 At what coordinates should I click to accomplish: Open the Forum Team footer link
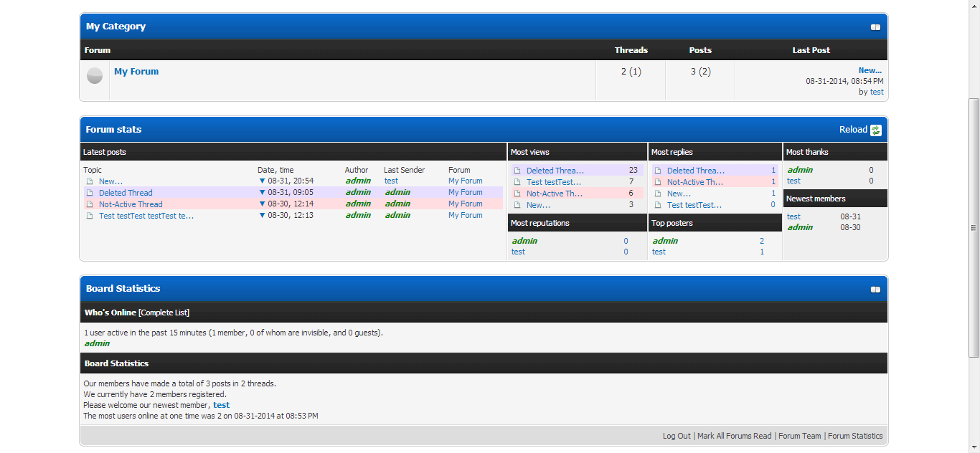(799, 436)
